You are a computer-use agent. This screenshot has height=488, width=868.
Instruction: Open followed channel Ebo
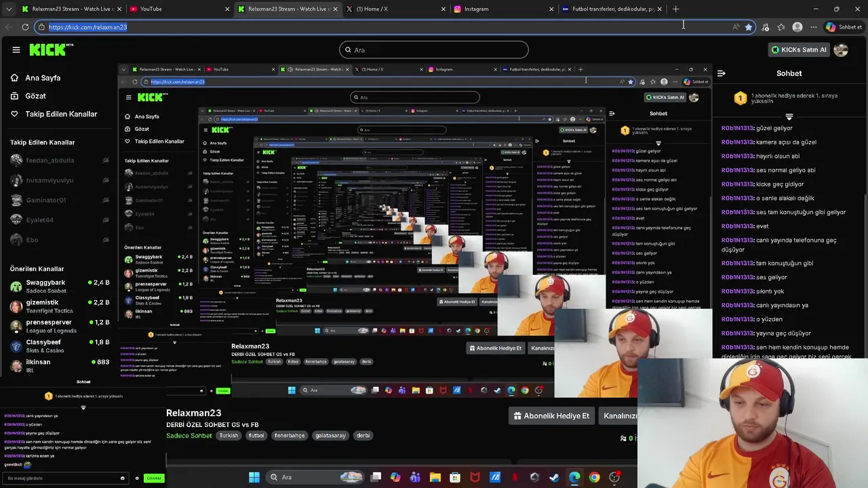click(60, 240)
